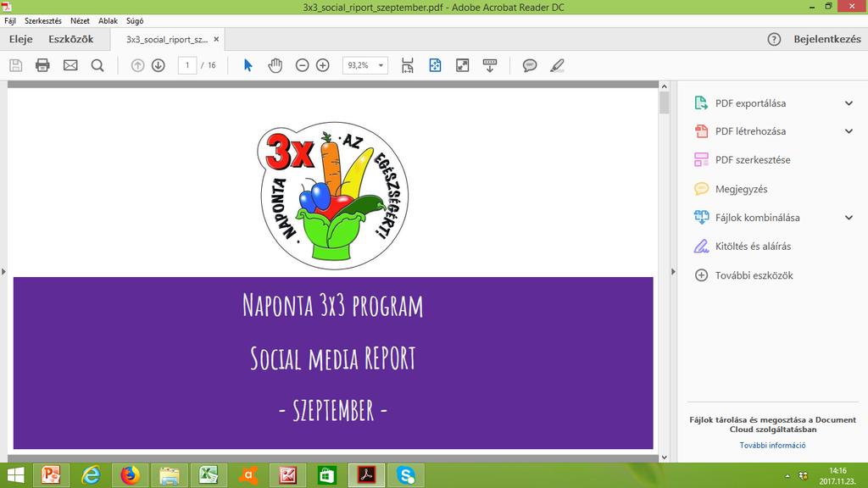The width and height of the screenshot is (868, 488).
Task: Switch to Eleje tab
Action: (21, 39)
